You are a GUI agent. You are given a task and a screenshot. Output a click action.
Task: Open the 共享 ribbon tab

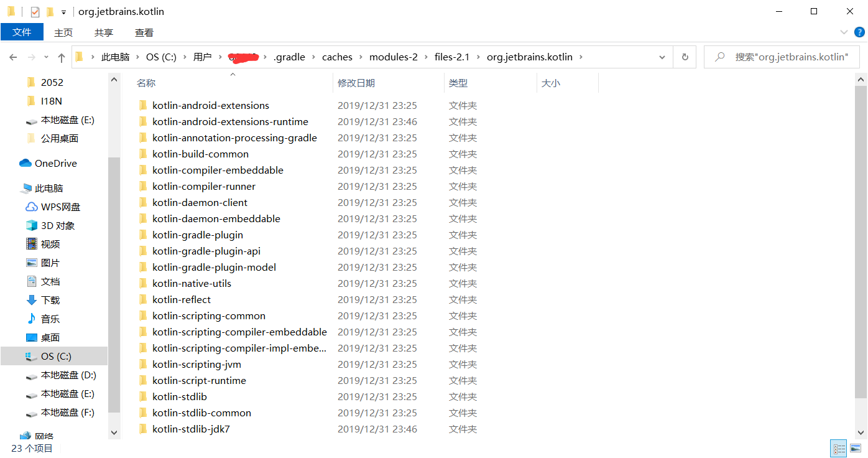104,32
